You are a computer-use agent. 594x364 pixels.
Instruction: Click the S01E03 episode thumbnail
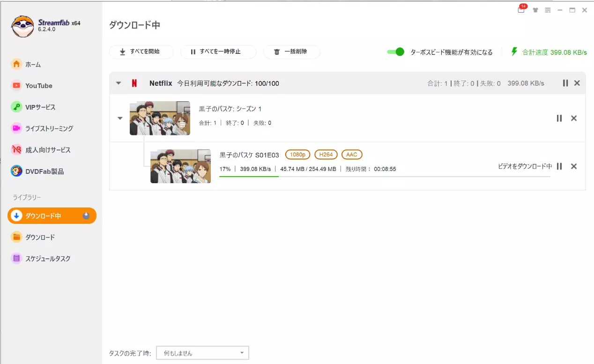pos(180,166)
